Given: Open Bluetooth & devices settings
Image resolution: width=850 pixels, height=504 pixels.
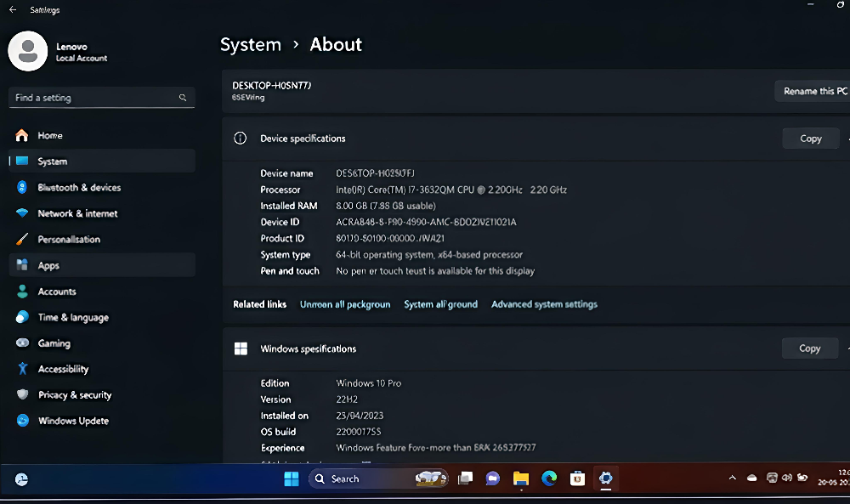Looking at the screenshot, I should pos(102,188).
